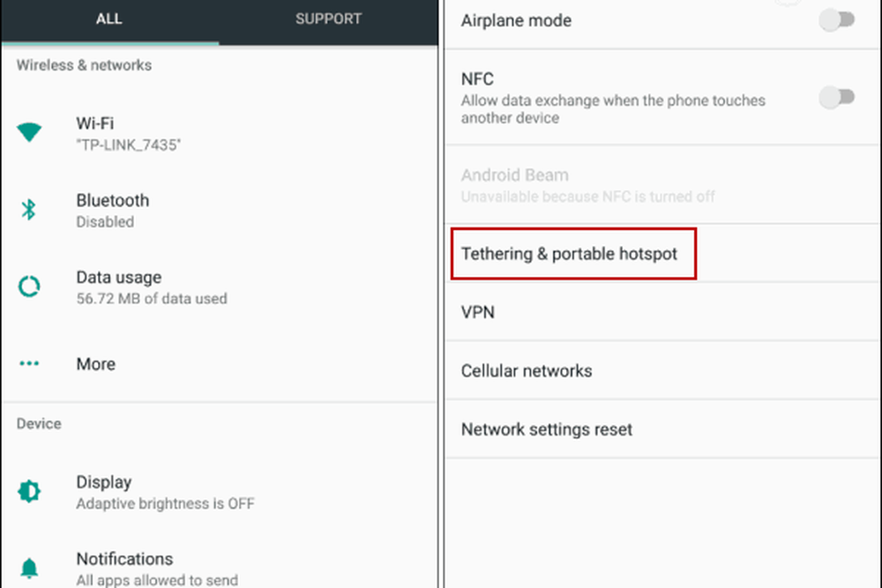Screen dimensions: 882x588
Task: View 56.72 MB data usage details
Action: (x=151, y=287)
